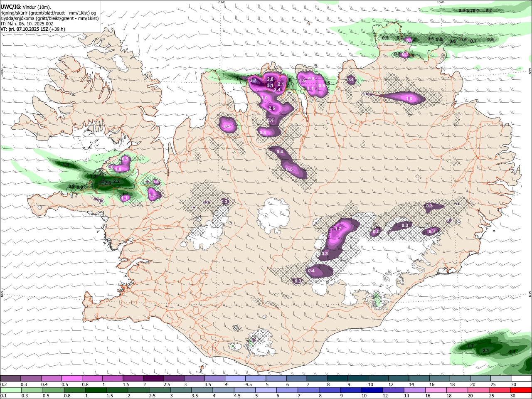Click lavender snow scale swatch between 4 and 4.5
The image size is (532, 399).
(x=235, y=378)
